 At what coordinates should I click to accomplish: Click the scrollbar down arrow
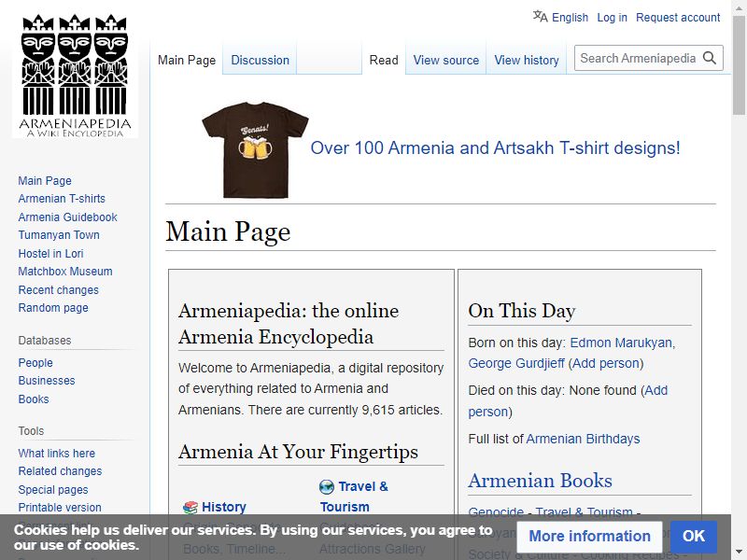click(x=739, y=553)
